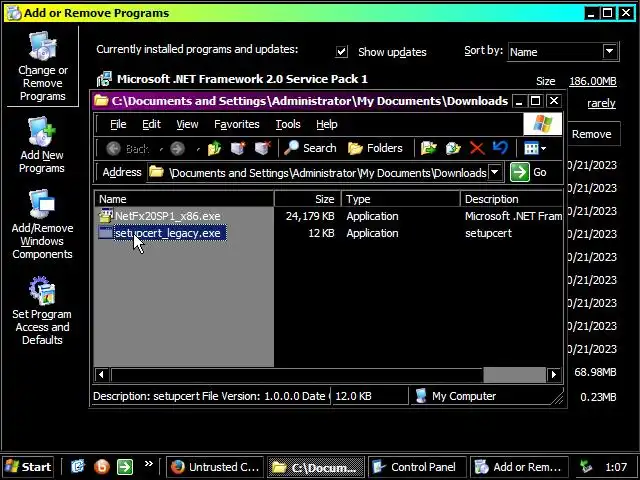Viewport: 640px width, 480px height.
Task: Click the 186.00MB size link
Action: pyautogui.click(x=593, y=81)
